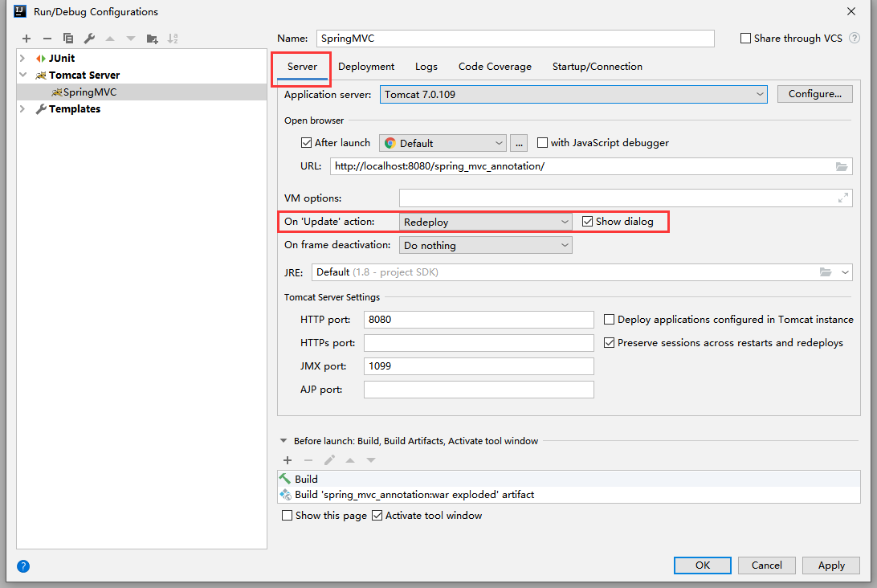Viewport: 877px width, 588px height.
Task: Select SpringMVC configuration in tree
Action: click(x=141, y=92)
